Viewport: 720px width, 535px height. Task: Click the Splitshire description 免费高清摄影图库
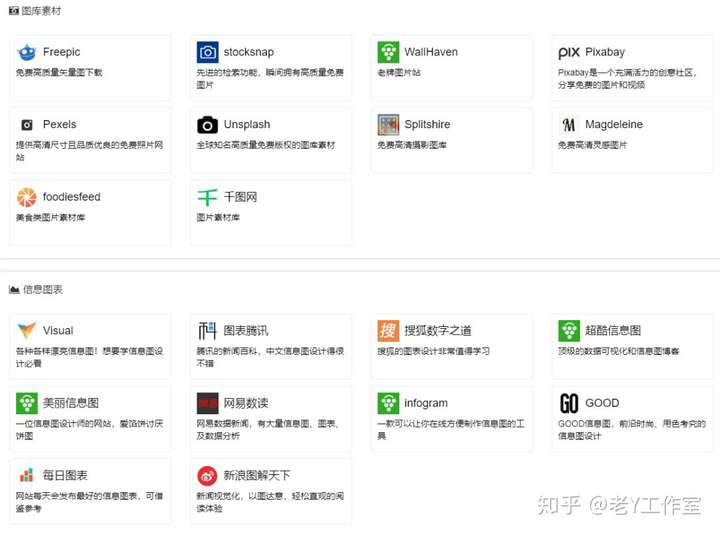click(411, 145)
